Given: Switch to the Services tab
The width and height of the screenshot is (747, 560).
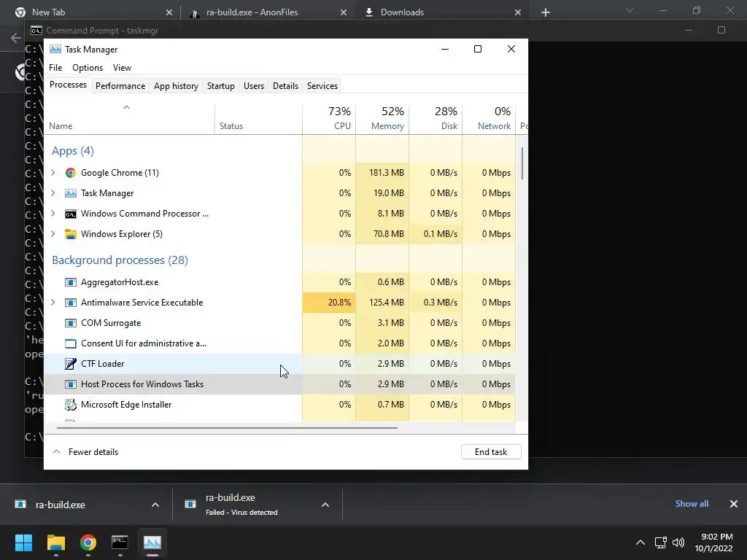Looking at the screenshot, I should [322, 86].
